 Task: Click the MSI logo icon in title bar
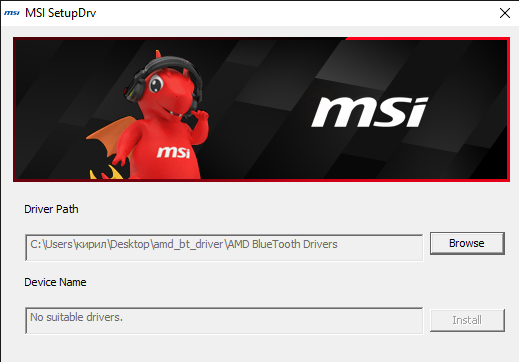click(12, 13)
